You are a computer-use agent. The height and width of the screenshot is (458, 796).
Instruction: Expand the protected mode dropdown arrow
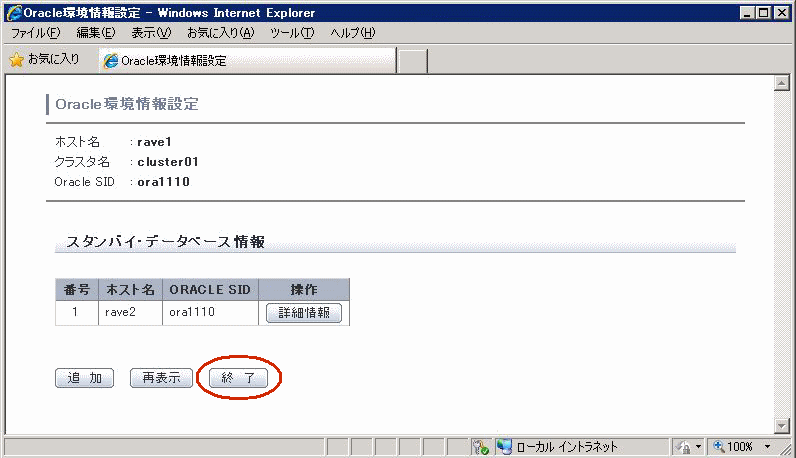coord(699,447)
